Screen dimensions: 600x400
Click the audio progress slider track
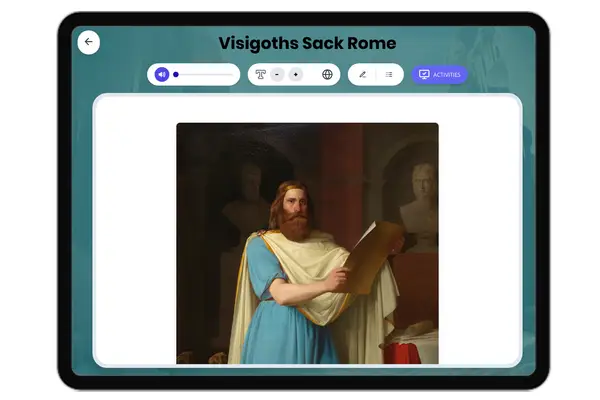coord(205,74)
